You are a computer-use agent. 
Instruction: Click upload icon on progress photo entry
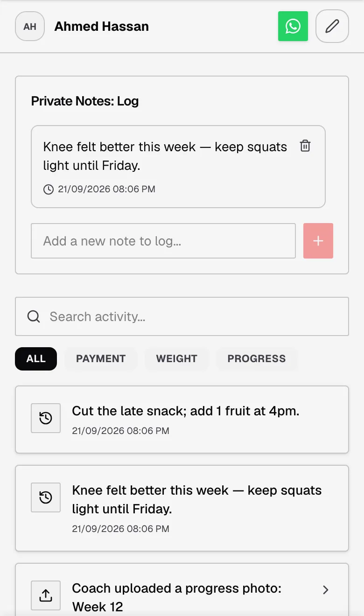pyautogui.click(x=46, y=595)
